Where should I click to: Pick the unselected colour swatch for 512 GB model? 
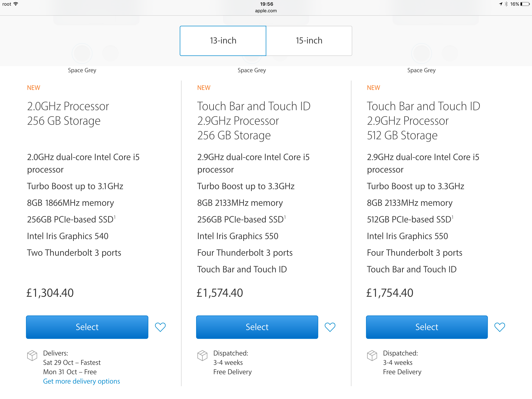click(449, 53)
